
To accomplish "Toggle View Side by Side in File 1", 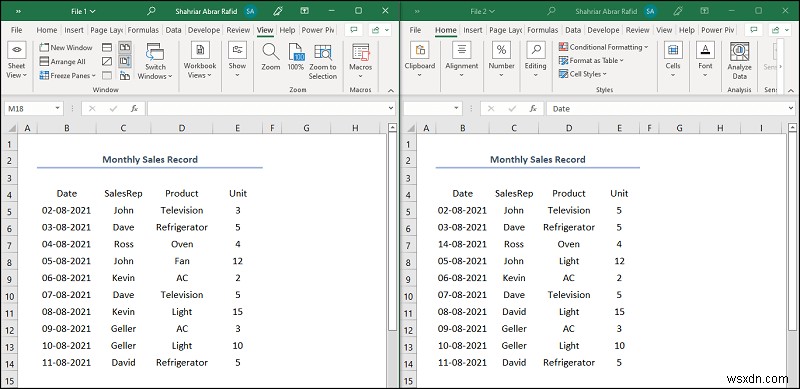I will pos(124,47).
